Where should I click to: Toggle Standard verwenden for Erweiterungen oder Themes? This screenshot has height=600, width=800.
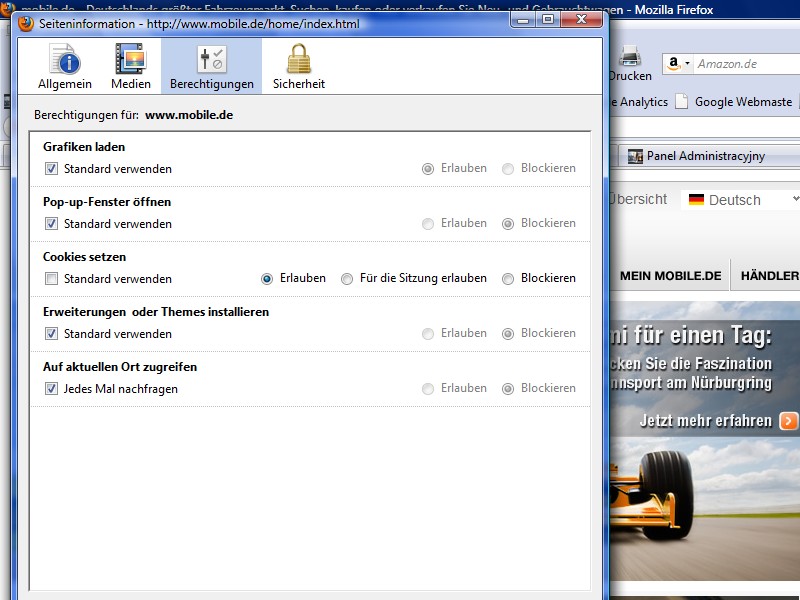click(51, 334)
